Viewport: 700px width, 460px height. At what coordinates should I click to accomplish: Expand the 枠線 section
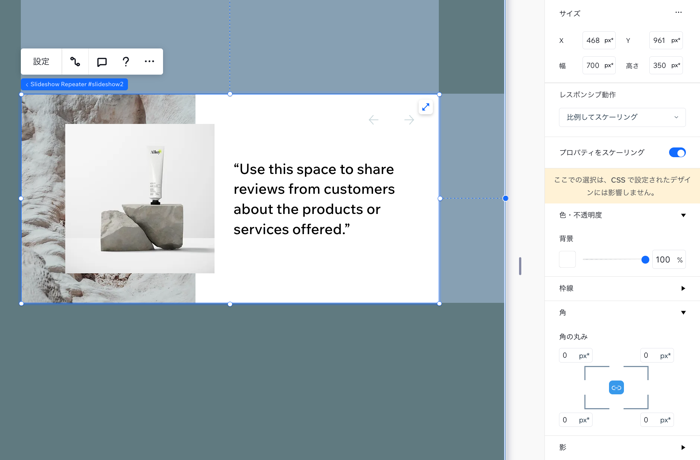coord(683,288)
